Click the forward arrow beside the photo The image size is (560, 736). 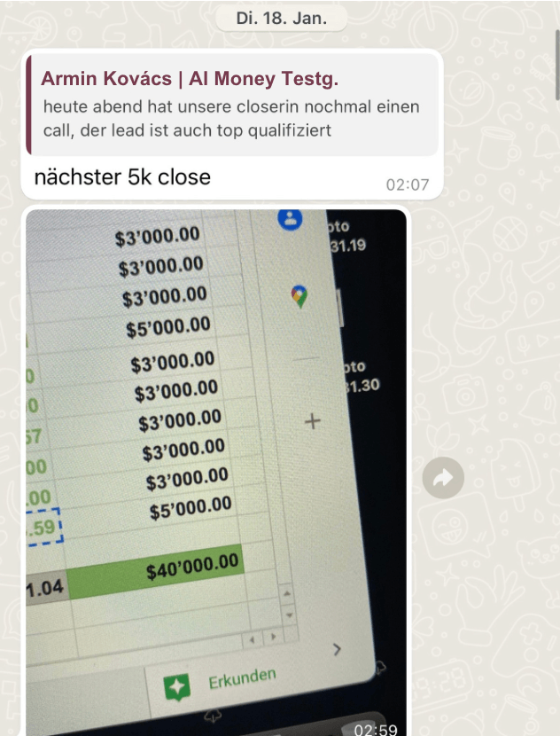(x=443, y=477)
